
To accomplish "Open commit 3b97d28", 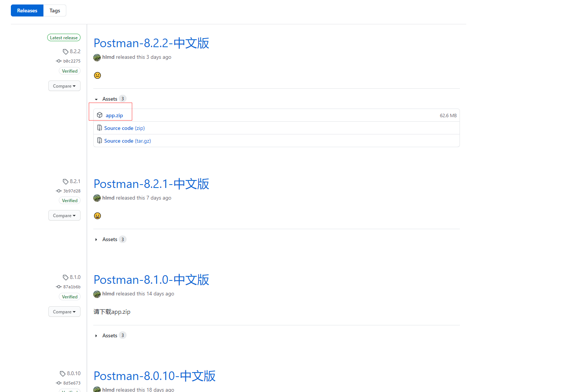I will (72, 191).
